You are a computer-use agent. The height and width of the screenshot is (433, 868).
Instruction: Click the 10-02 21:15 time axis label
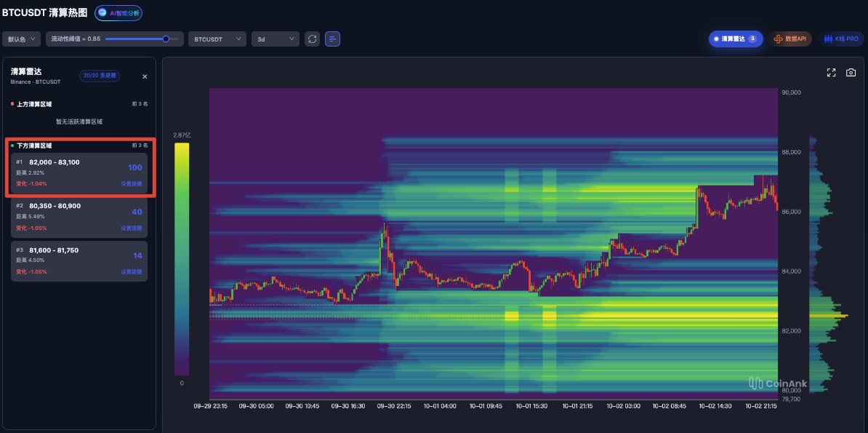tap(761, 406)
